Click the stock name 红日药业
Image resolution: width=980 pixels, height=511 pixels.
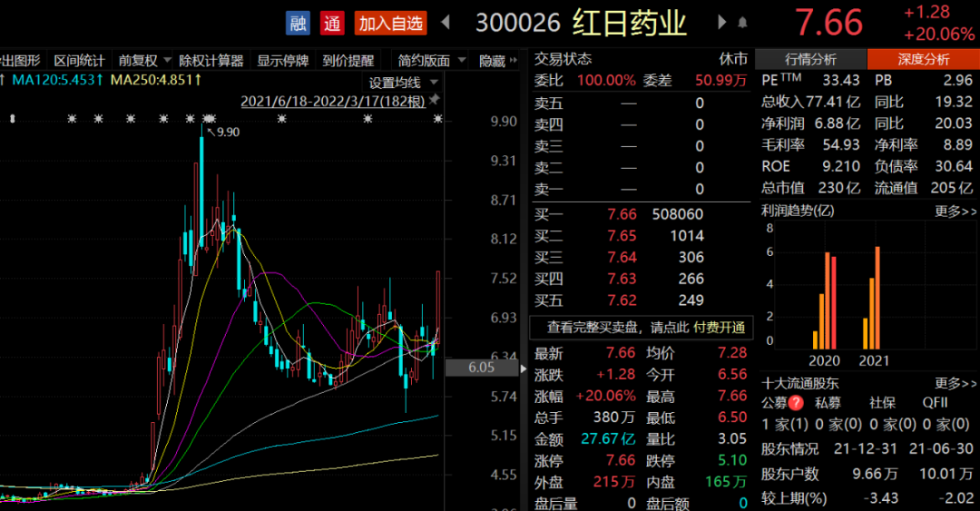pyautogui.click(x=630, y=23)
